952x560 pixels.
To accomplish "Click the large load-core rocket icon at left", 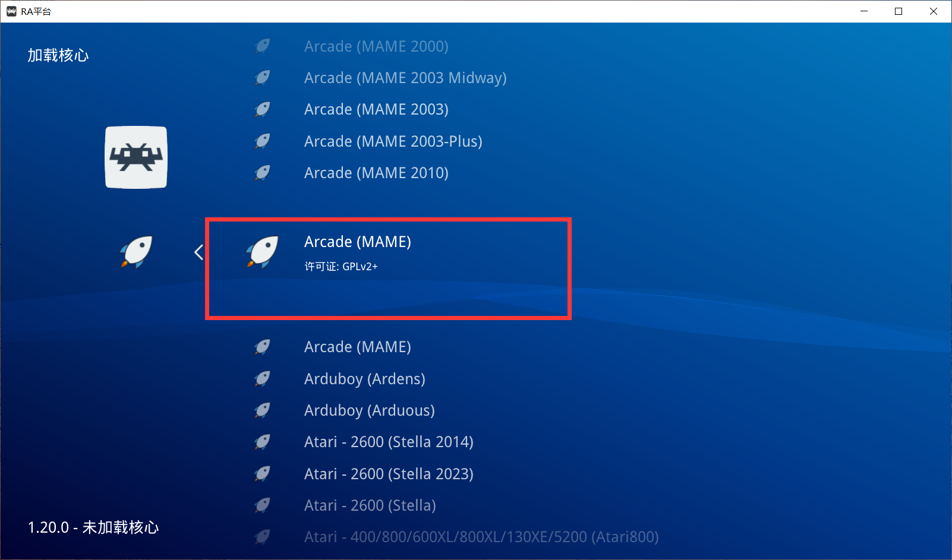I will (136, 252).
